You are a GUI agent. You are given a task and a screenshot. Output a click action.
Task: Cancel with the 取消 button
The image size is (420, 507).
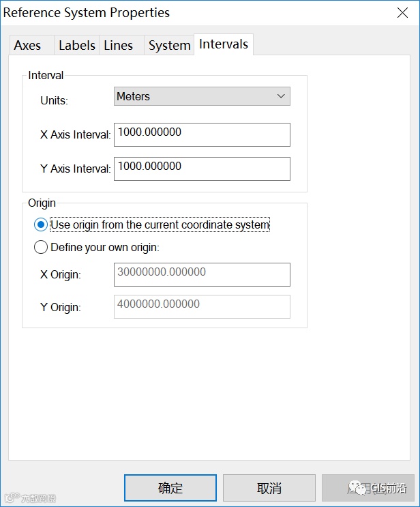click(x=269, y=488)
